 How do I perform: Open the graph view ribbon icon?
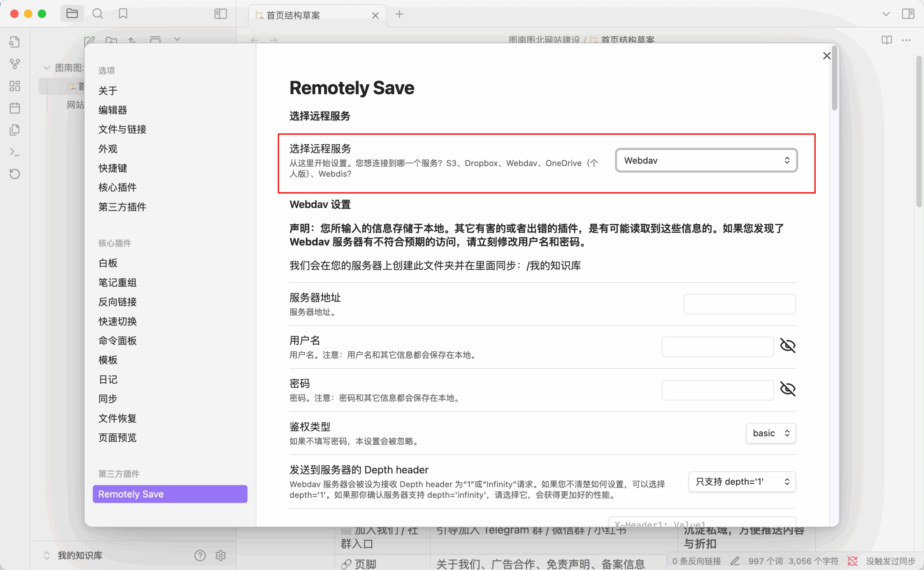click(x=15, y=64)
